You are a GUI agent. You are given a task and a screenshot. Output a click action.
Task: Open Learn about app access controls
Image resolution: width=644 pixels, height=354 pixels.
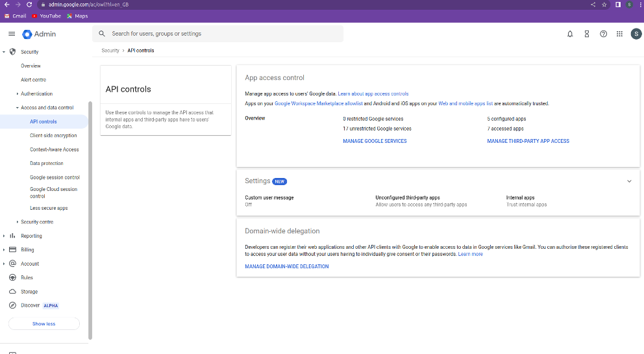pos(373,94)
